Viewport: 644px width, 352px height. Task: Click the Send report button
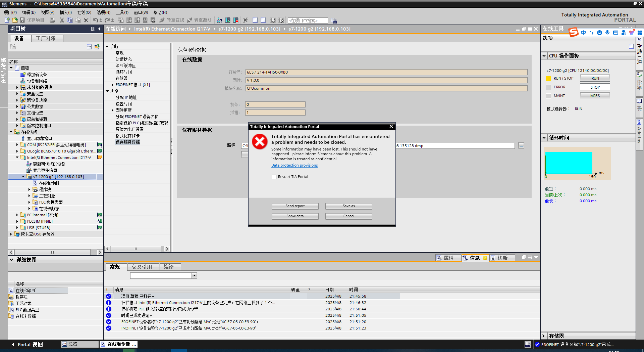tap(295, 206)
